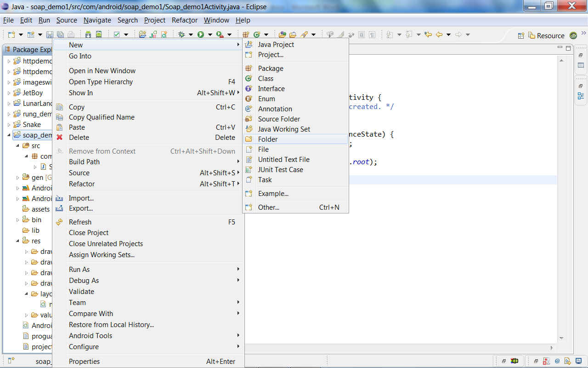Collapse the src folder node

click(x=18, y=145)
